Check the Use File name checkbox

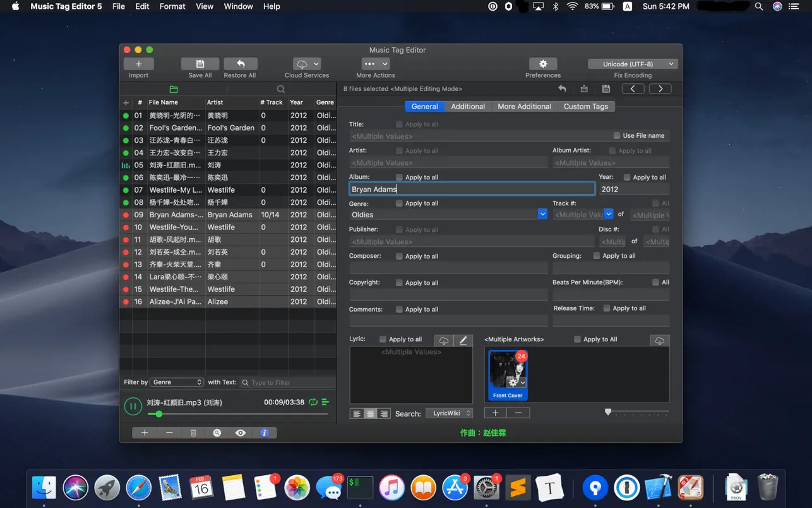point(617,136)
